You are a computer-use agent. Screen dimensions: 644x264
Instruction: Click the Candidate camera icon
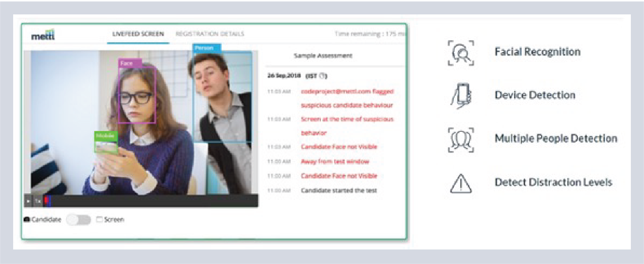pyautogui.click(x=27, y=220)
